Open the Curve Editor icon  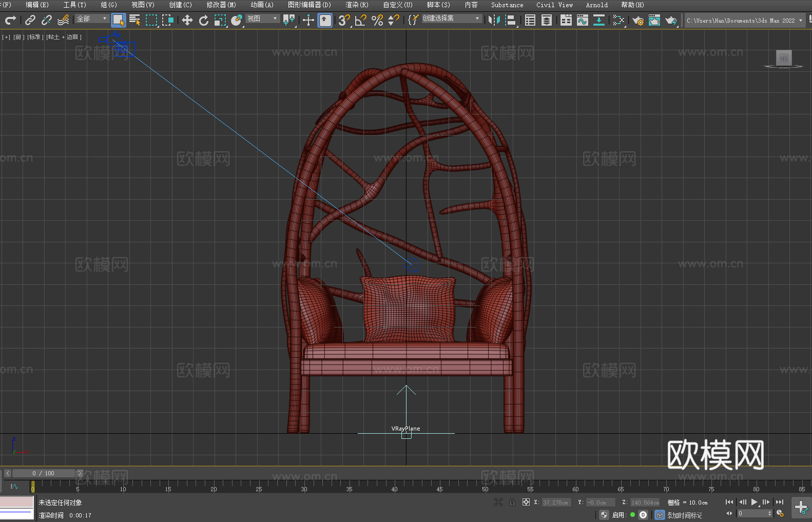pyautogui.click(x=583, y=20)
